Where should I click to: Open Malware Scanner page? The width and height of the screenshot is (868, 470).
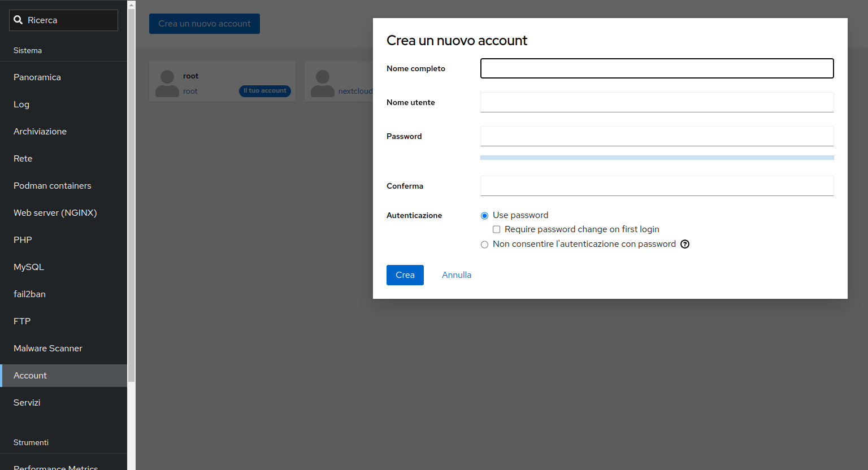[63, 349]
